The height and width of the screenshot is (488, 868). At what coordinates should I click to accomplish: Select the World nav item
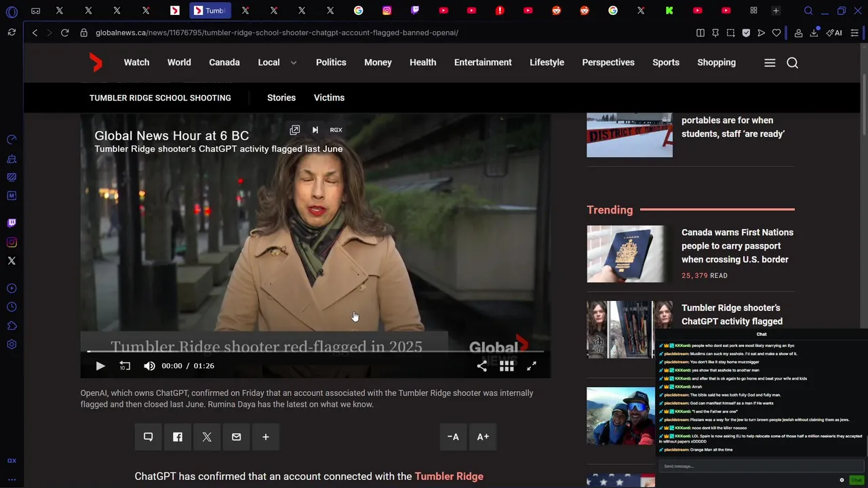coord(179,62)
